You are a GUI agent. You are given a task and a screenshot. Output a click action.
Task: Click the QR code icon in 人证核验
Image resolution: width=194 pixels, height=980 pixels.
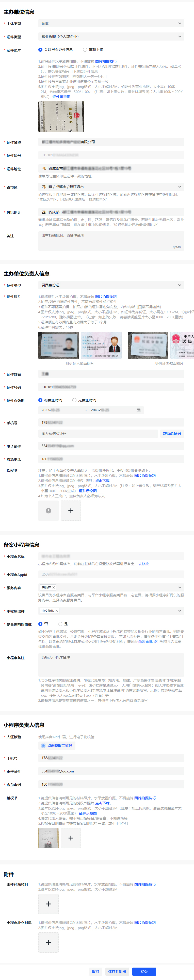(x=43, y=745)
